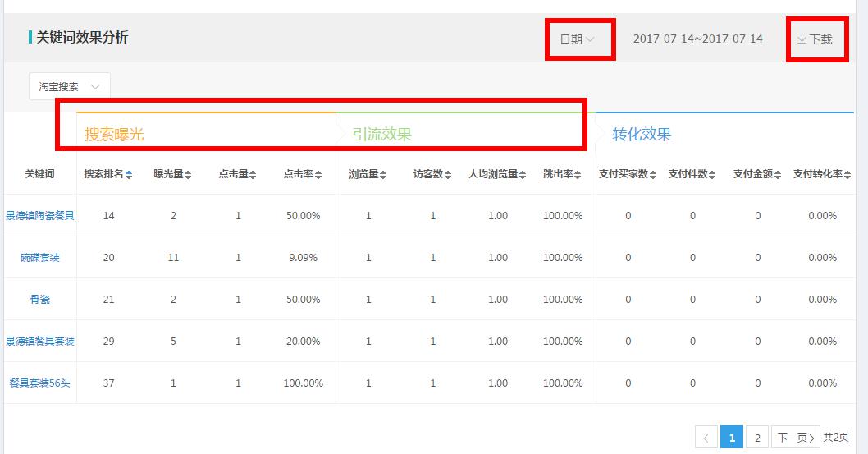
Task: Sort by 搜索排名 column arrows
Action: [x=129, y=175]
